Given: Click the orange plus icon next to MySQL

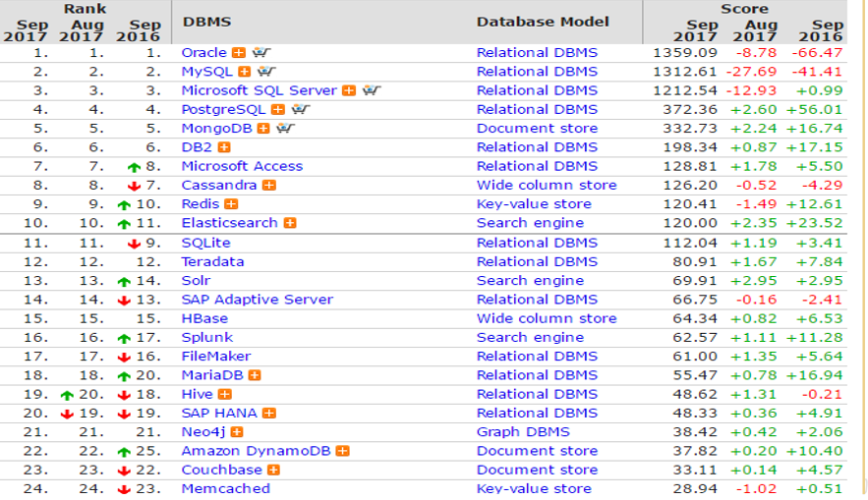Looking at the screenshot, I should click(x=244, y=72).
